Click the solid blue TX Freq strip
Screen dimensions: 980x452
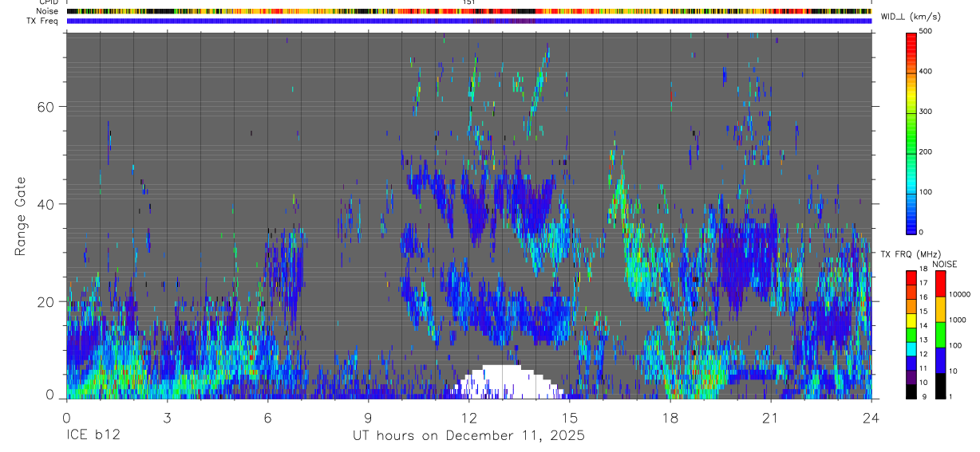coord(468,21)
